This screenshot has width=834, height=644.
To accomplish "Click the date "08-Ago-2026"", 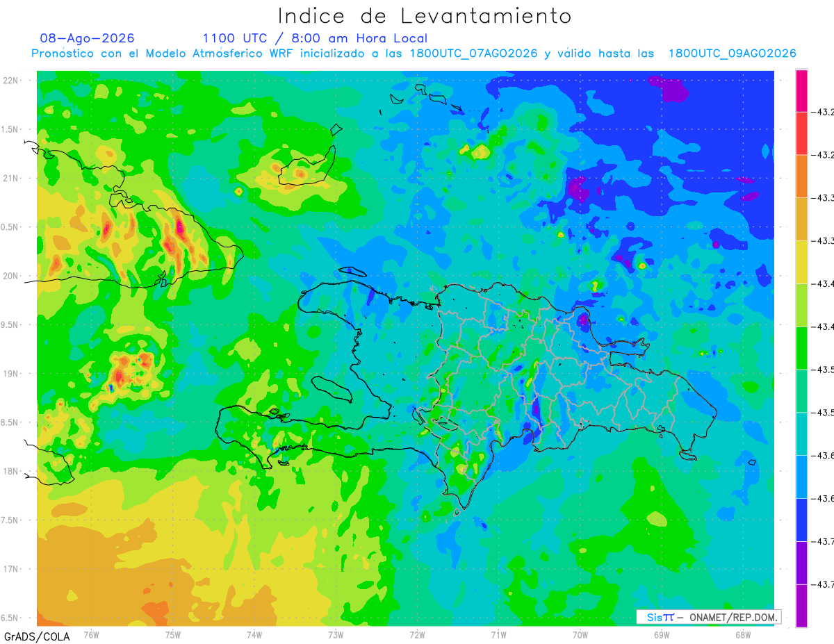I will point(87,38).
